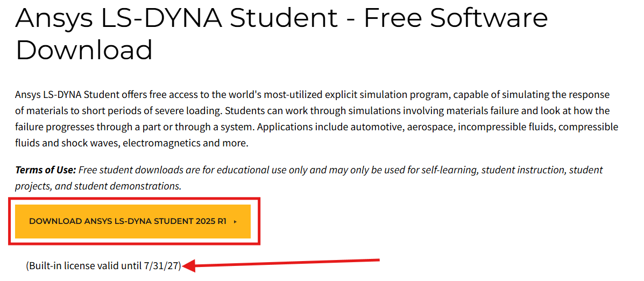
Task: Click the red arrow annotation's arrowhead
Action: click(190, 266)
